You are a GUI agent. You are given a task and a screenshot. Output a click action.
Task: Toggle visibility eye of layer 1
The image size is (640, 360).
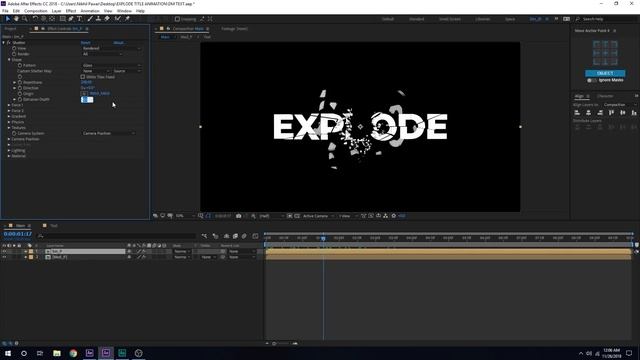point(4,251)
